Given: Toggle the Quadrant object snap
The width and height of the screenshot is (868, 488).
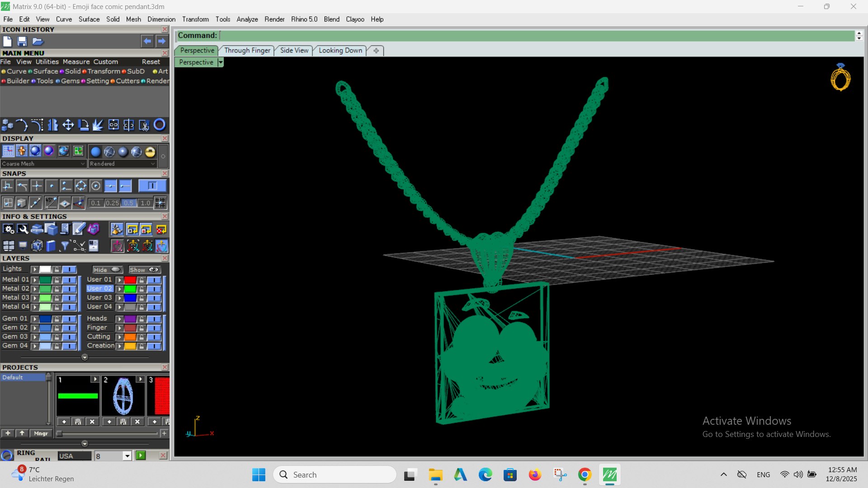Looking at the screenshot, I should pos(81,186).
